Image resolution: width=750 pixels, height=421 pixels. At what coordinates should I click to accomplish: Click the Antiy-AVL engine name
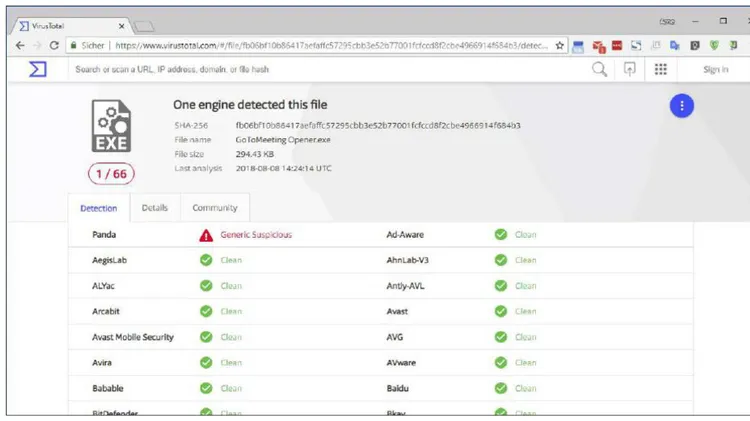[405, 286]
